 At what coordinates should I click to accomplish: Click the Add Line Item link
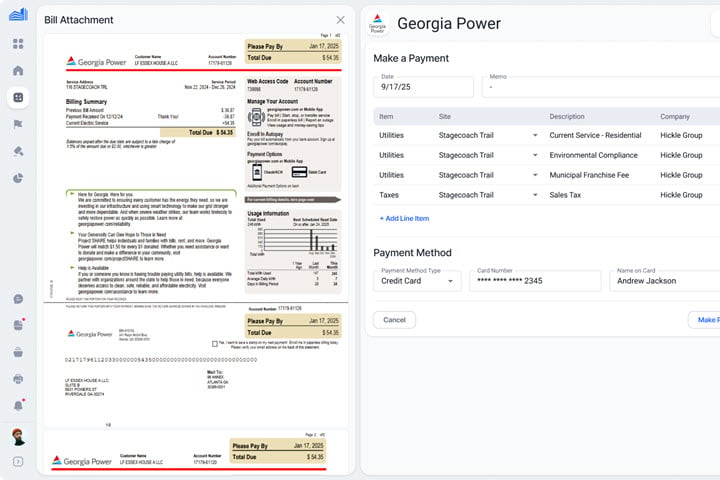[404, 219]
